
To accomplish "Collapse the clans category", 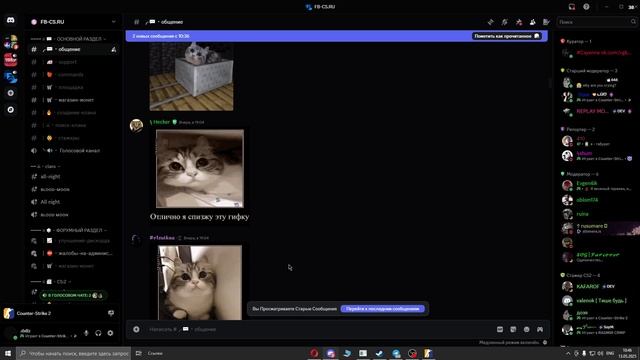I will (46, 167).
